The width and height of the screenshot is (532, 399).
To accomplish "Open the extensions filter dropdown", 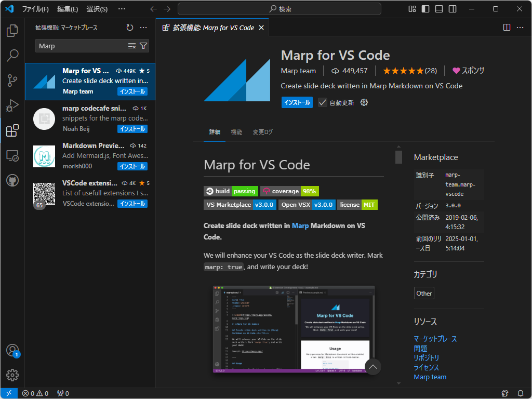I will coord(143,46).
